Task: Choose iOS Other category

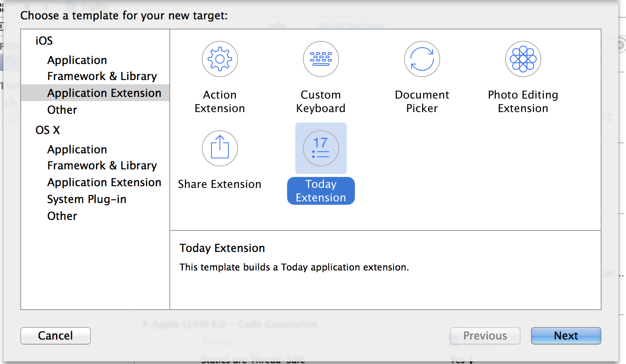Action: click(x=62, y=110)
